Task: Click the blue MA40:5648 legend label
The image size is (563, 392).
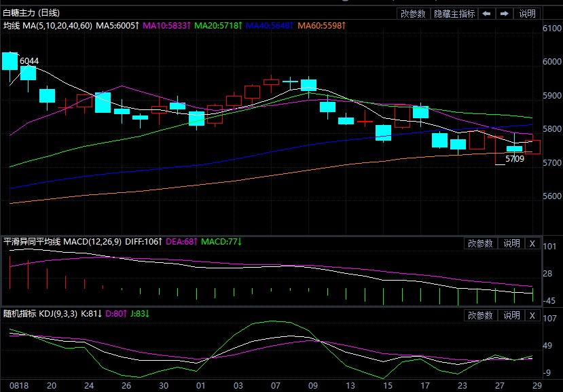Action: (270, 26)
